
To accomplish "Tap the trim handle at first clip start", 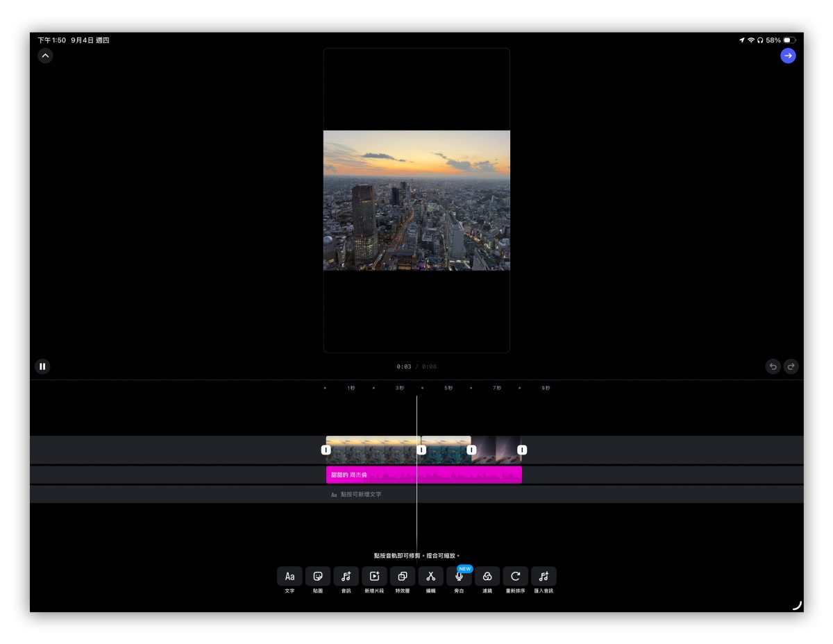I will 326,450.
